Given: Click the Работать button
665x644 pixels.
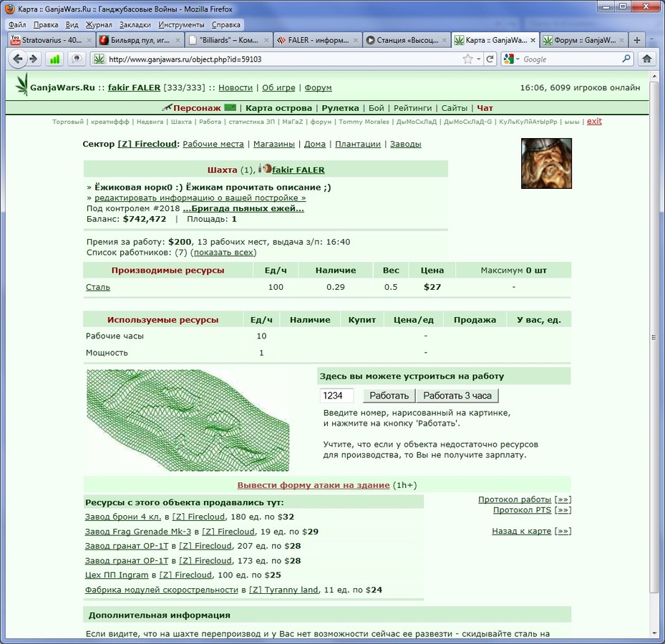Looking at the screenshot, I should point(389,396).
